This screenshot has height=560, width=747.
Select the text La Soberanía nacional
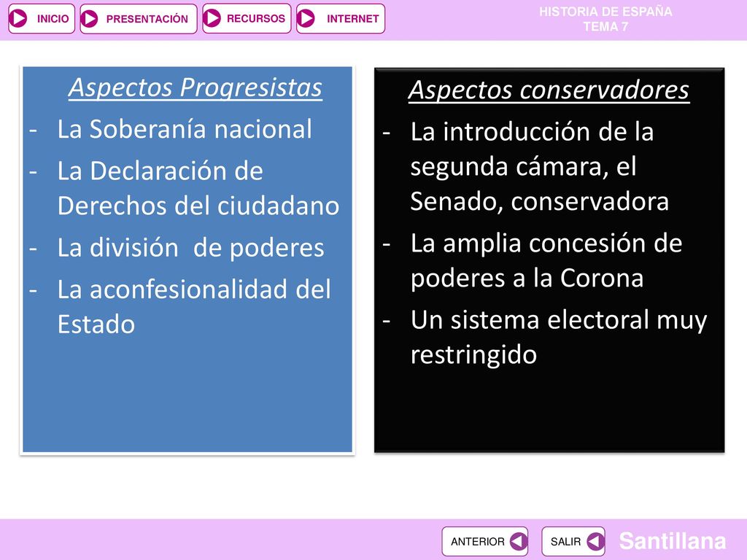click(185, 129)
